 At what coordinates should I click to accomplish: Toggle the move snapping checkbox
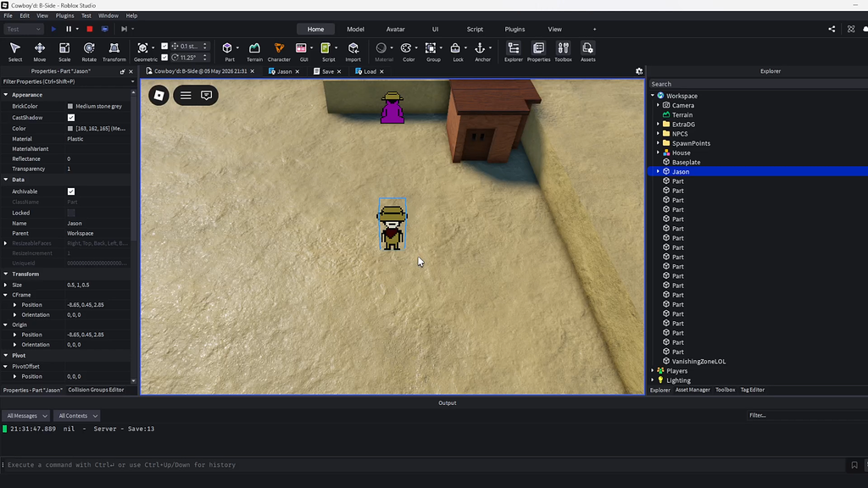coord(164,46)
